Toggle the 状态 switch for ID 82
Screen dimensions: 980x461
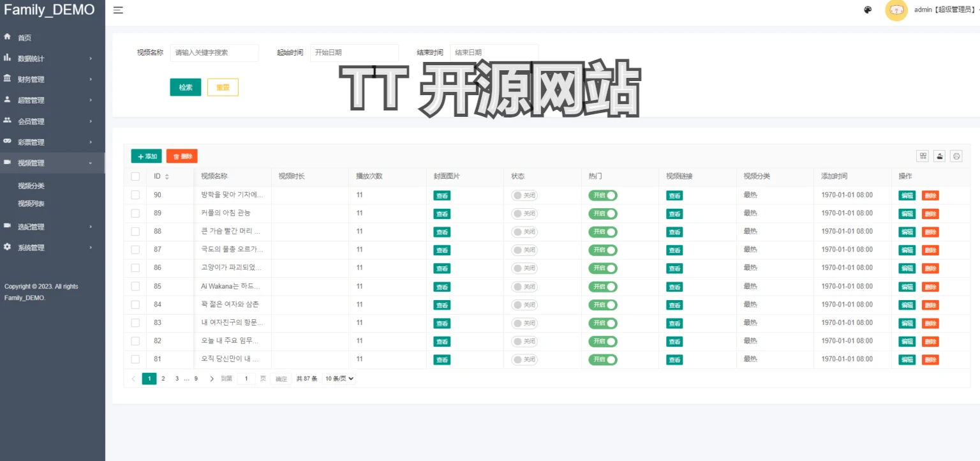[x=524, y=342]
